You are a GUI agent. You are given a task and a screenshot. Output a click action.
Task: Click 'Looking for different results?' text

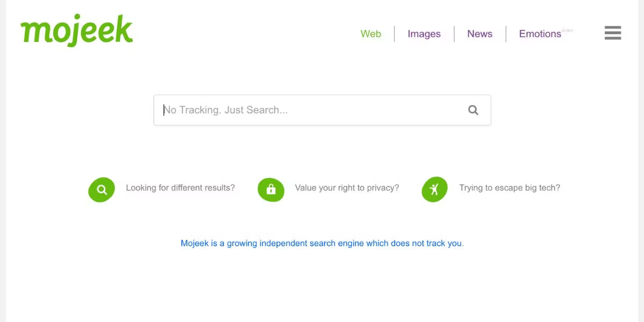tap(180, 188)
